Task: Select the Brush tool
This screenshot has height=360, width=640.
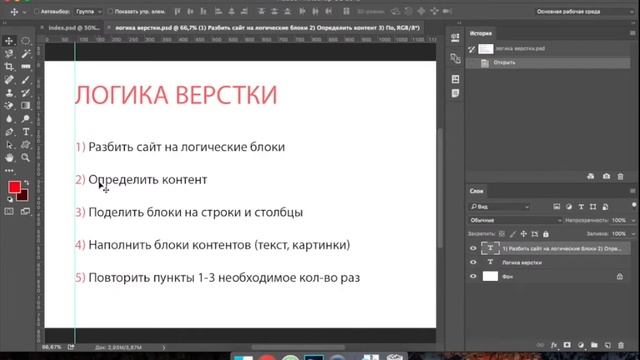Action: [25, 80]
